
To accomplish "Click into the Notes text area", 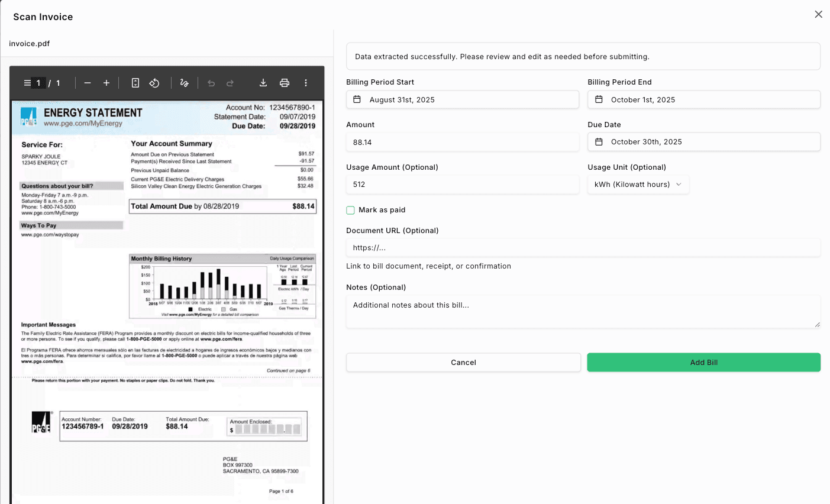I will 583,312.
